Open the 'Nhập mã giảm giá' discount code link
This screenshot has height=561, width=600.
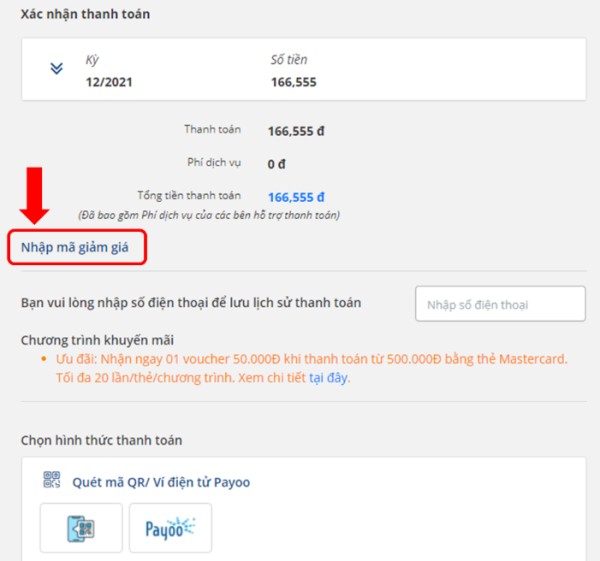(75, 247)
